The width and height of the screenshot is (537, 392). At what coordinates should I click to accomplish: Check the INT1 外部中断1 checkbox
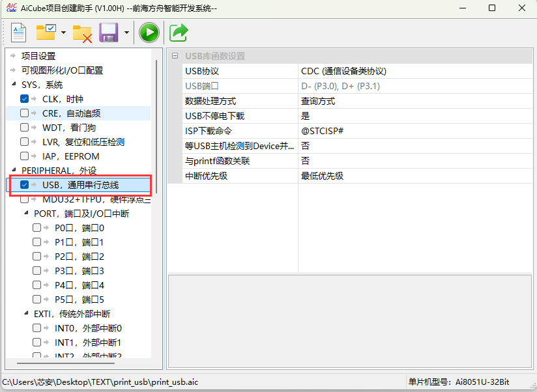(x=36, y=342)
